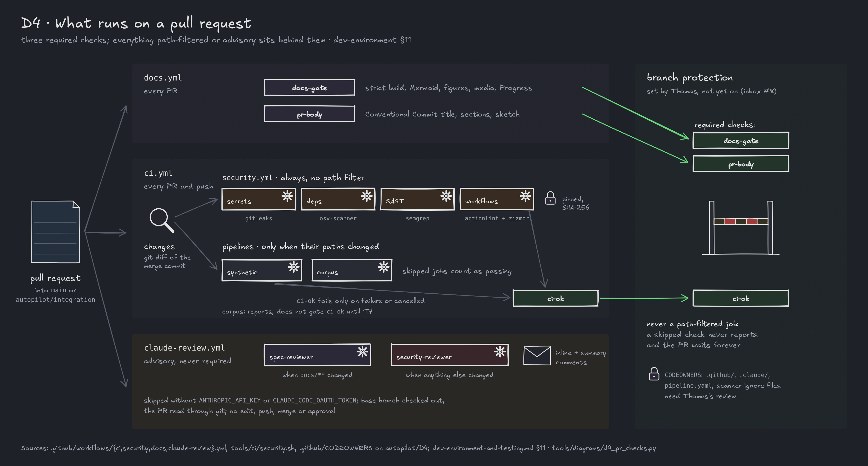Image resolution: width=868 pixels, height=466 pixels.
Task: Select the ci-ok box inside ci.yml
Action: (x=555, y=298)
